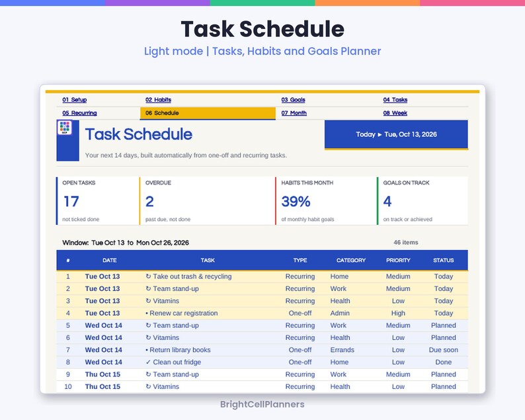Viewport: 525px width, 420px height.
Task: Navigate to the 07 Month link
Action: (x=294, y=113)
